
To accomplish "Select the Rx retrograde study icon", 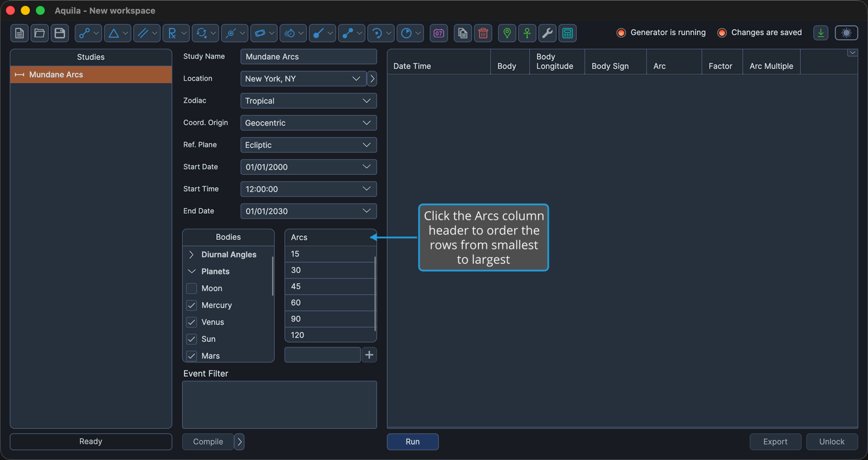I will tap(172, 33).
